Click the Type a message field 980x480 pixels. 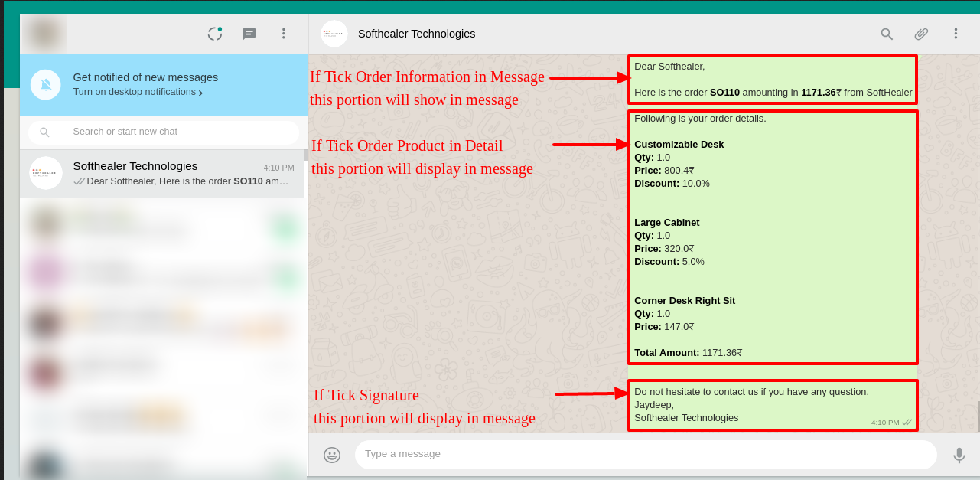coord(646,455)
